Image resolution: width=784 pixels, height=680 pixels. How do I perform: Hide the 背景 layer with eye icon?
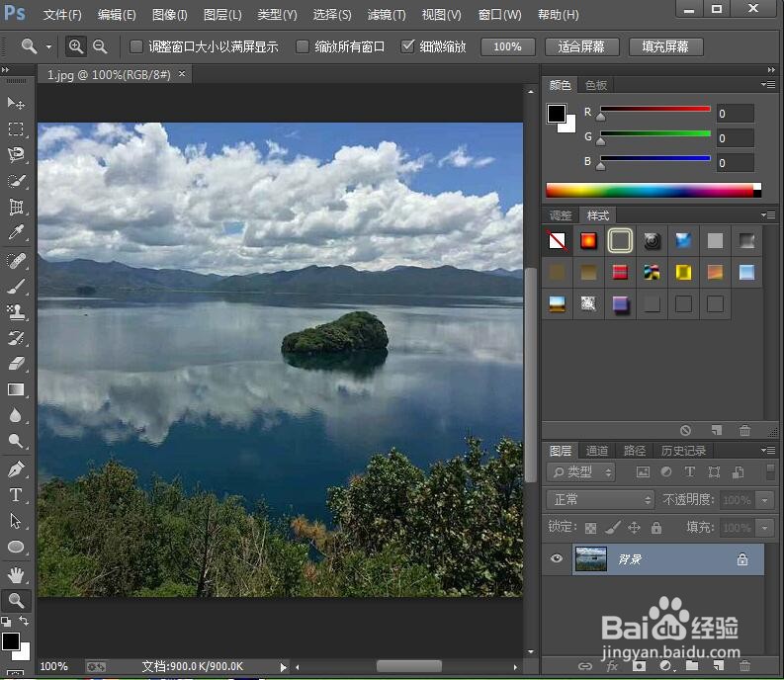pyautogui.click(x=557, y=558)
